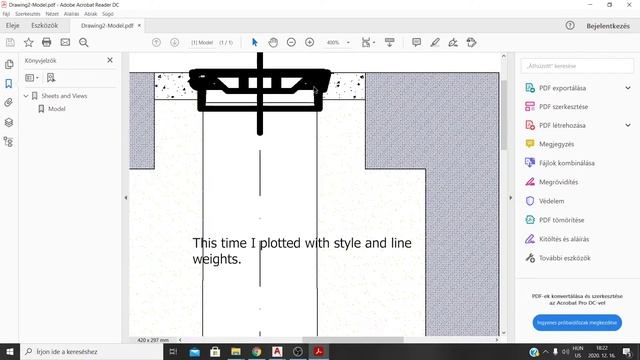Open the attachments paperclip panel
This screenshot has width=640, height=360.
pyautogui.click(x=9, y=102)
